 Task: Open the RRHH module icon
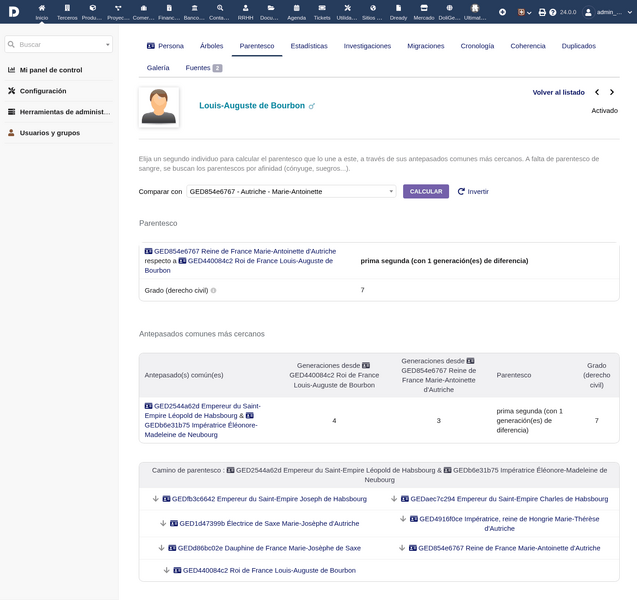click(245, 8)
